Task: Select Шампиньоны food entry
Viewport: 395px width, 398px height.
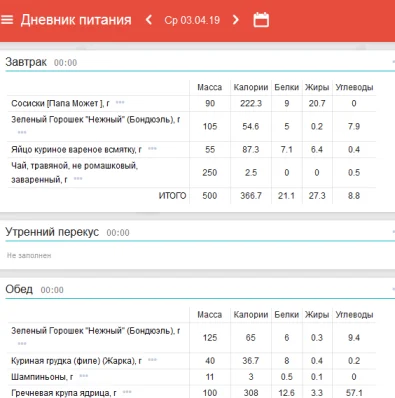Action: coord(42,377)
